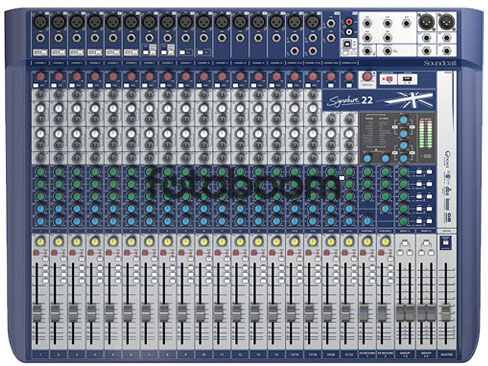
Task: Turn channel 5 yellow pan knob
Action: [113, 241]
